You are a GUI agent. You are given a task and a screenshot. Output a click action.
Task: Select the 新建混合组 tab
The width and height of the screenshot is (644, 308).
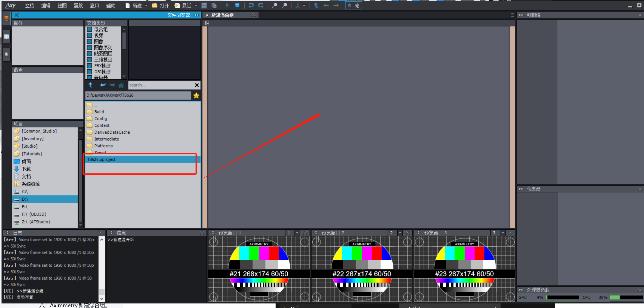(222, 15)
